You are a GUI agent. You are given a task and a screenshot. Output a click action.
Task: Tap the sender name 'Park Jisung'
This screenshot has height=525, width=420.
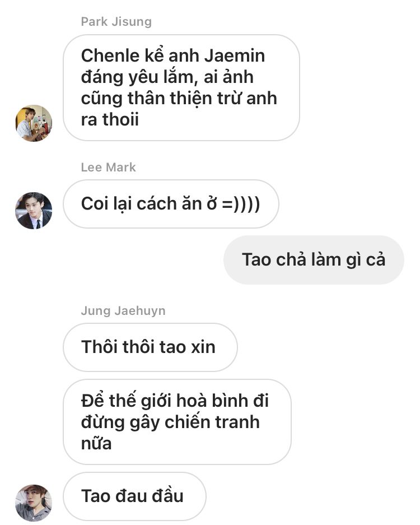[x=116, y=22]
